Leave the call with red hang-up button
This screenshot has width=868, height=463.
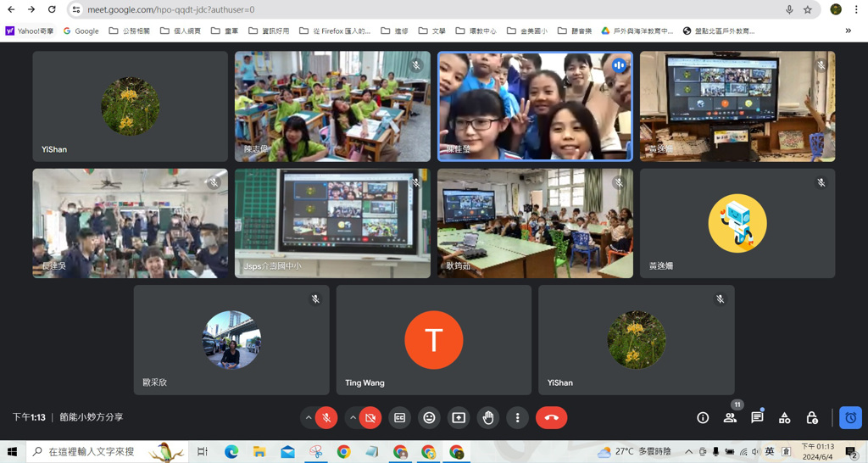551,417
